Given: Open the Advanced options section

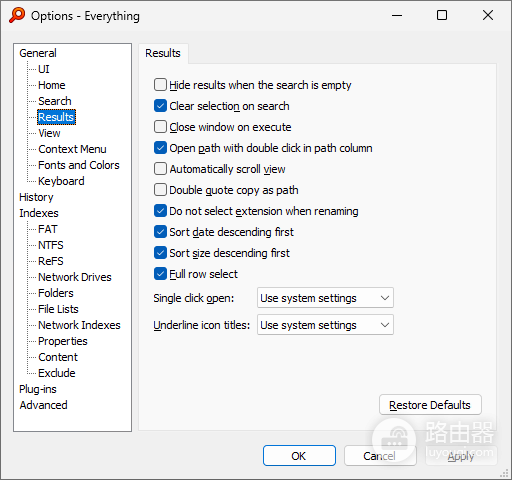Looking at the screenshot, I should point(43,405).
